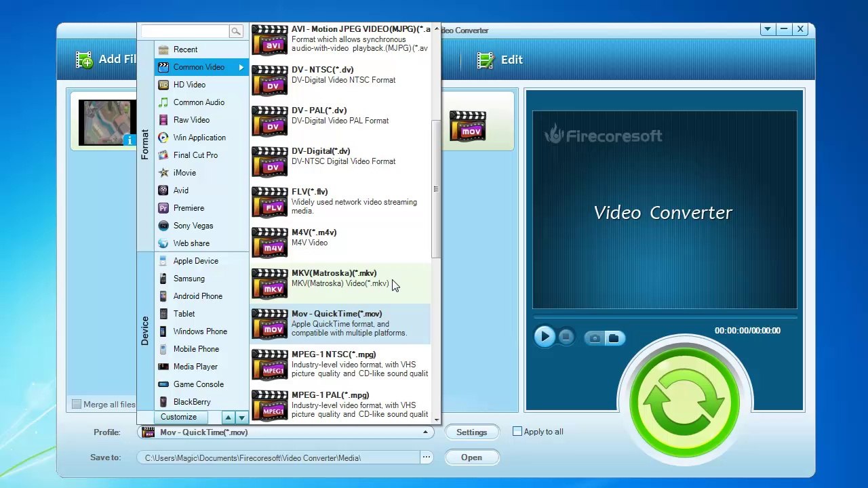Click the Customize button

(x=179, y=418)
